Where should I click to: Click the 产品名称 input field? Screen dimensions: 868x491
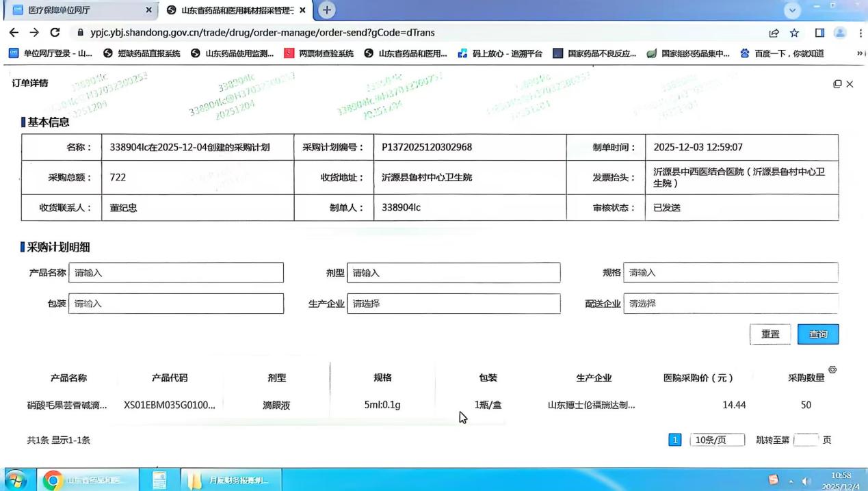coord(176,273)
